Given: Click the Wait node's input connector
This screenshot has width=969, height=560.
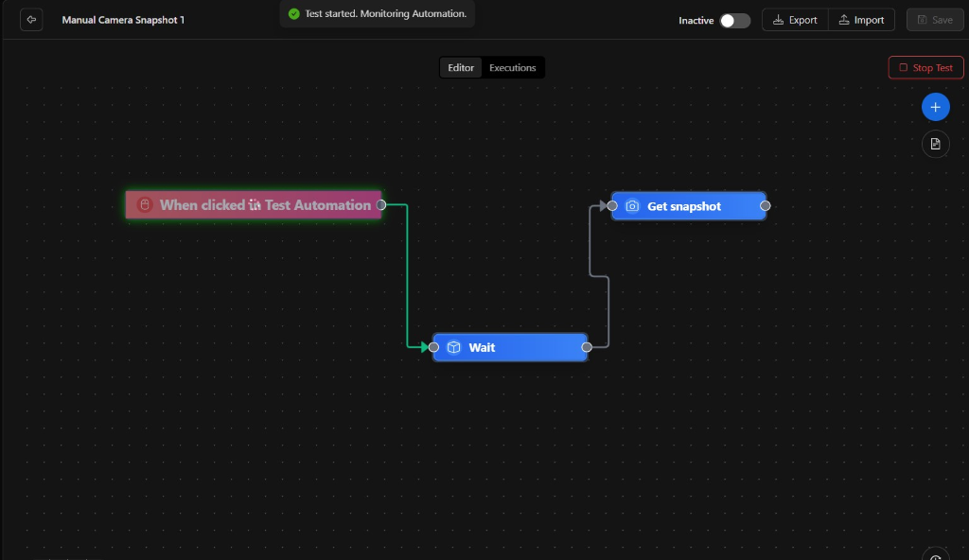Looking at the screenshot, I should pos(433,347).
